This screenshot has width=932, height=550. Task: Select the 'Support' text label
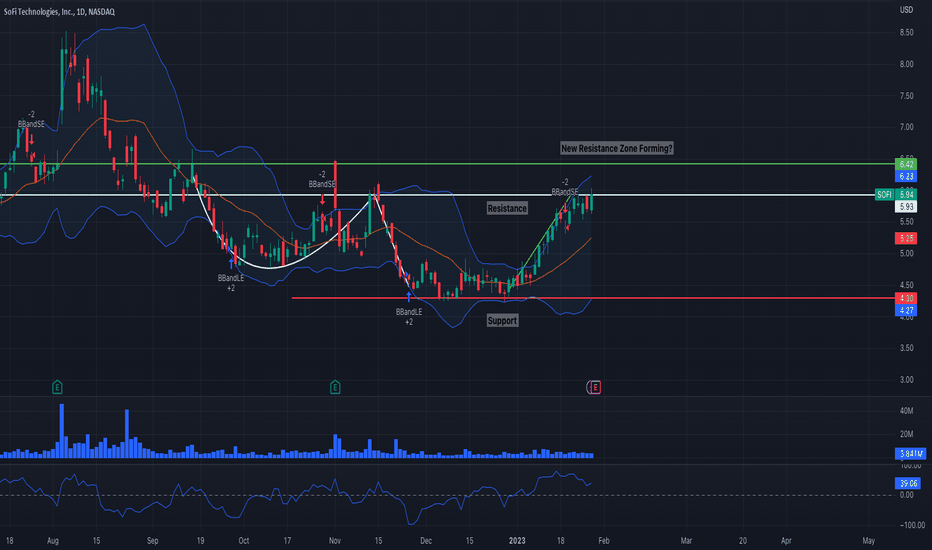tap(502, 320)
